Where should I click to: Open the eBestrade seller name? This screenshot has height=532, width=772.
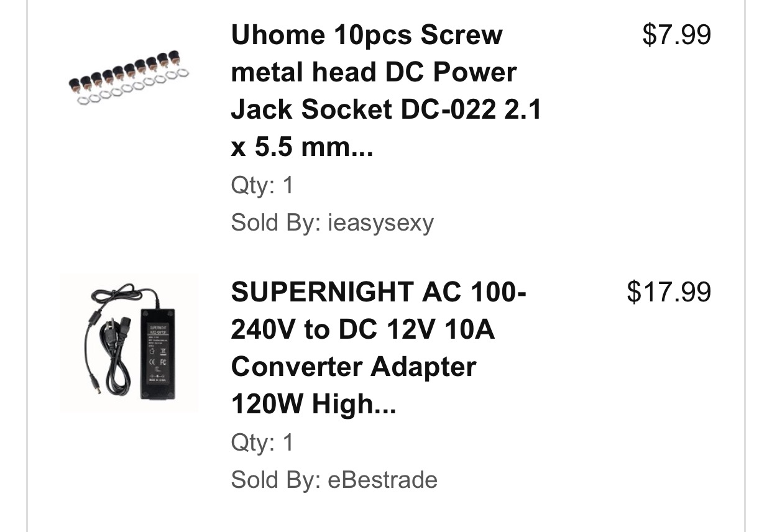pyautogui.click(x=382, y=480)
